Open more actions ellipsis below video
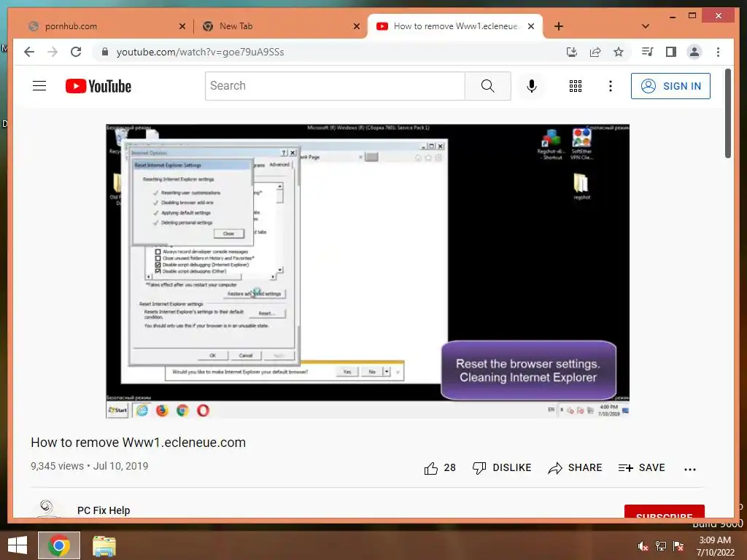This screenshot has width=747, height=560. coord(690,469)
